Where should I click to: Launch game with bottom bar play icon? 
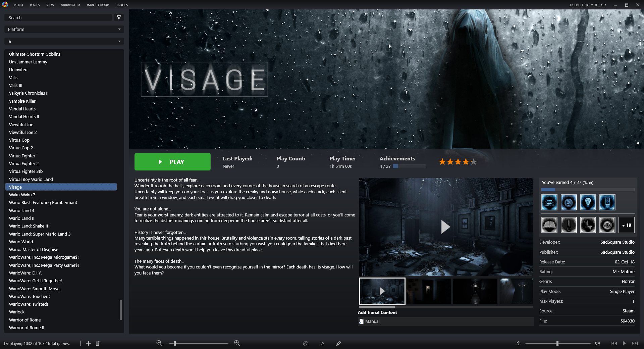322,343
